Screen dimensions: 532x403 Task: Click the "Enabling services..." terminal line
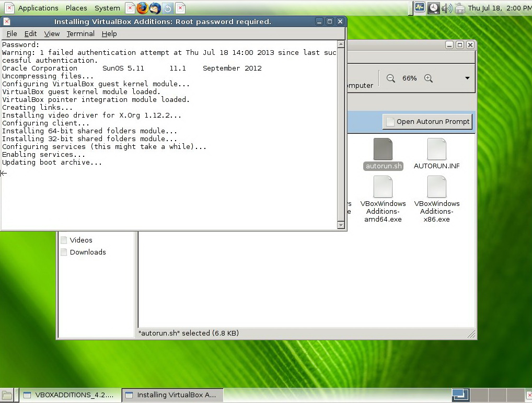click(43, 154)
